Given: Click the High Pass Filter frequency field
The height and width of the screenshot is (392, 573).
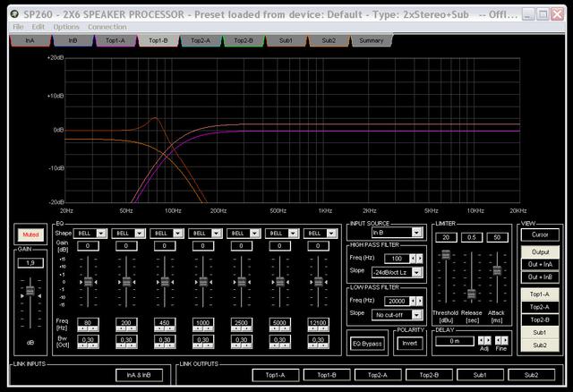Looking at the screenshot, I should coord(395,258).
